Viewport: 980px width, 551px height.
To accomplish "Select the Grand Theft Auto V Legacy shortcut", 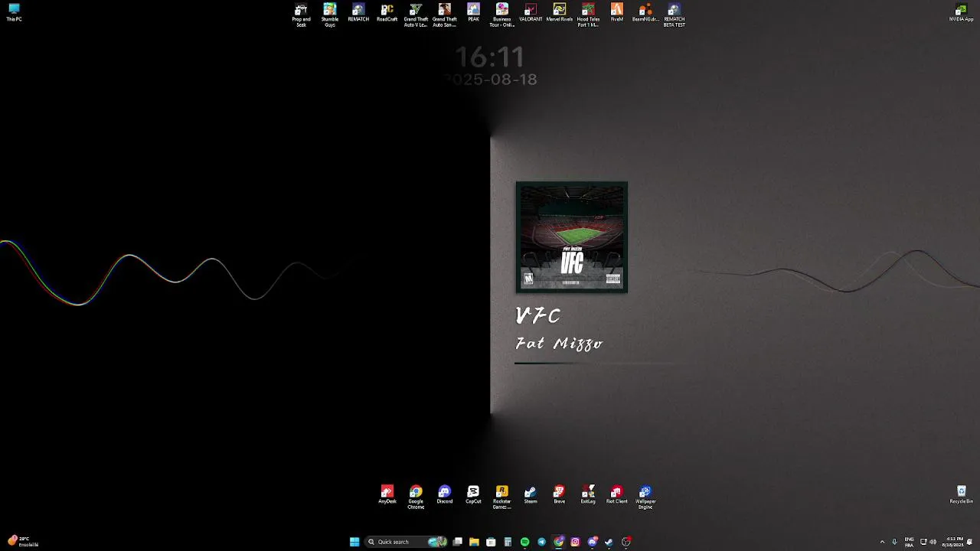I will pyautogui.click(x=416, y=15).
